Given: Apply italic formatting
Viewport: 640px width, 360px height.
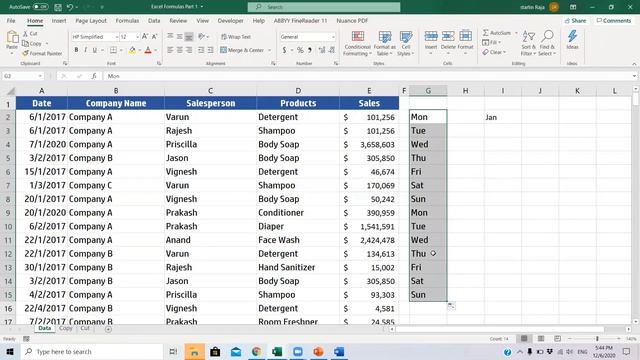Looking at the screenshot, I should [x=85, y=50].
